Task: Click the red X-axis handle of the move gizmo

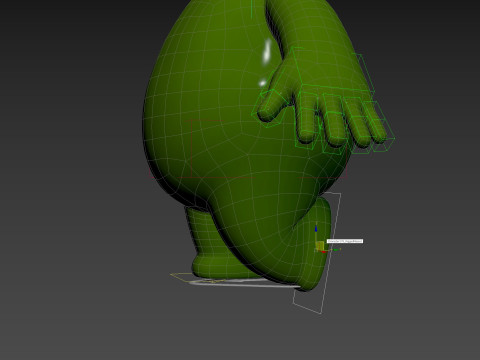Action: pos(324,252)
